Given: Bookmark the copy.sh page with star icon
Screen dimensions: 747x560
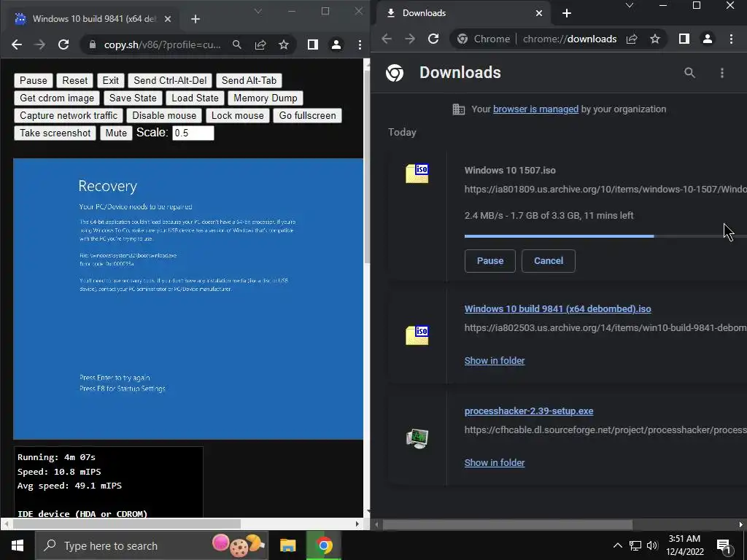Looking at the screenshot, I should [284, 44].
